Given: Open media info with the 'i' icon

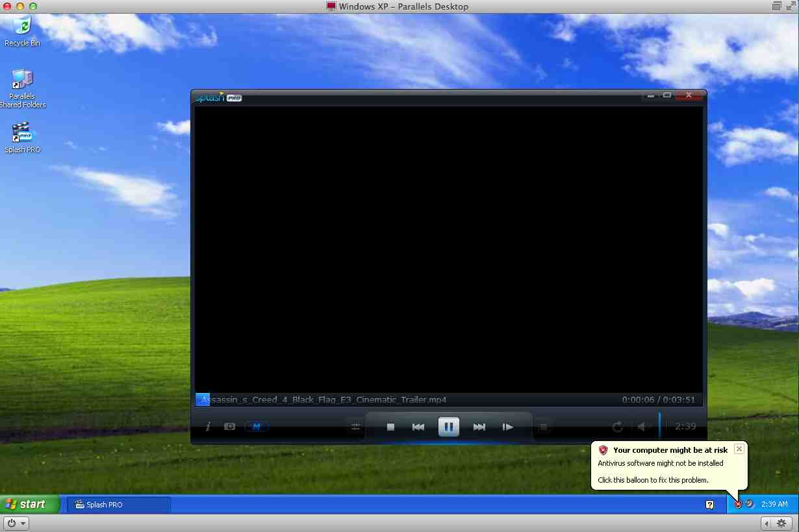Looking at the screenshot, I should pyautogui.click(x=208, y=427).
